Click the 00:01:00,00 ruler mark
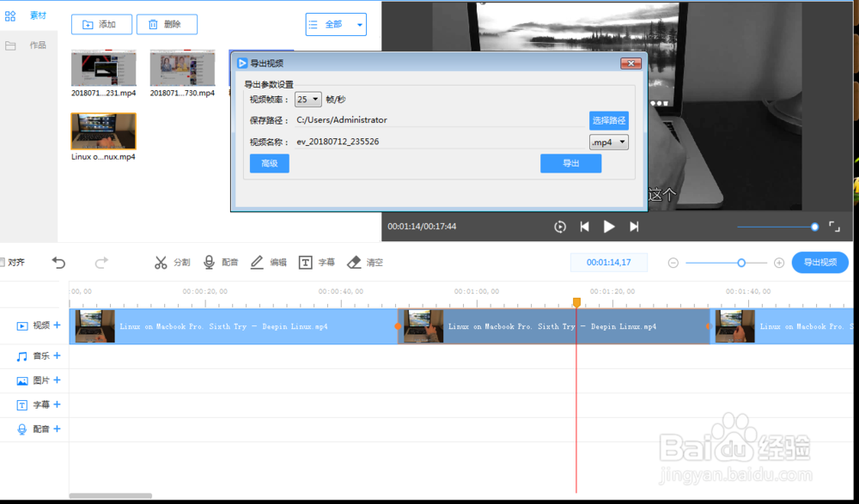Screen dimensions: 859x504 pyautogui.click(x=477, y=291)
